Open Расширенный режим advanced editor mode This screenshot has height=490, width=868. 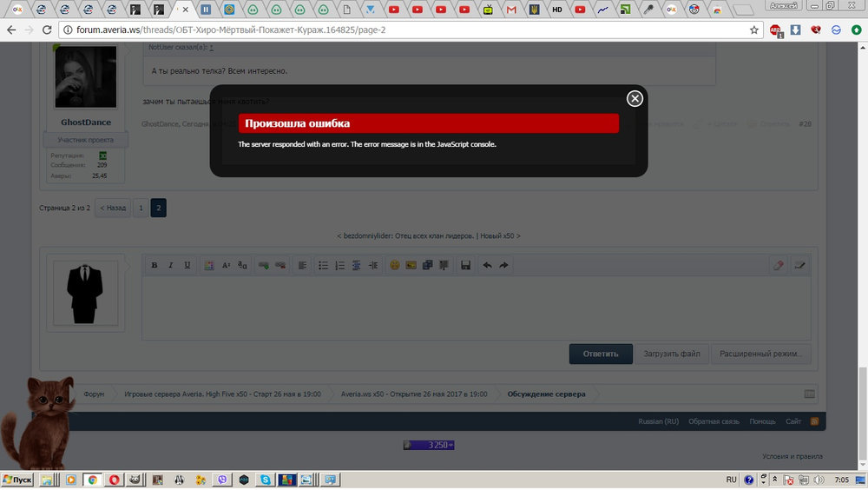760,354
